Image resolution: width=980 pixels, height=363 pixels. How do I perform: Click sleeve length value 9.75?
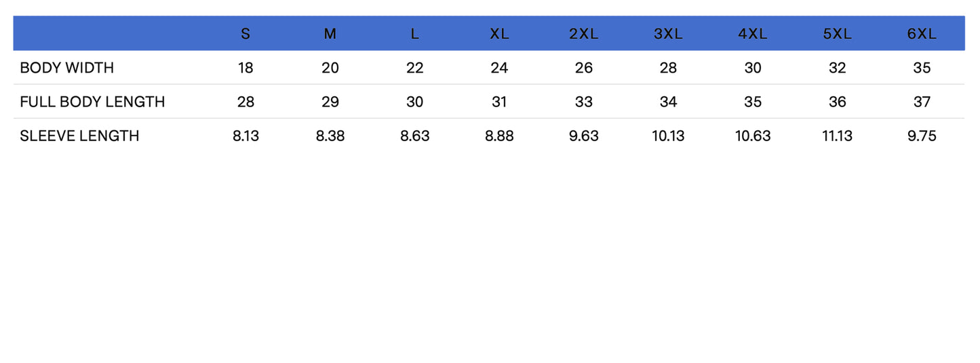[922, 136]
